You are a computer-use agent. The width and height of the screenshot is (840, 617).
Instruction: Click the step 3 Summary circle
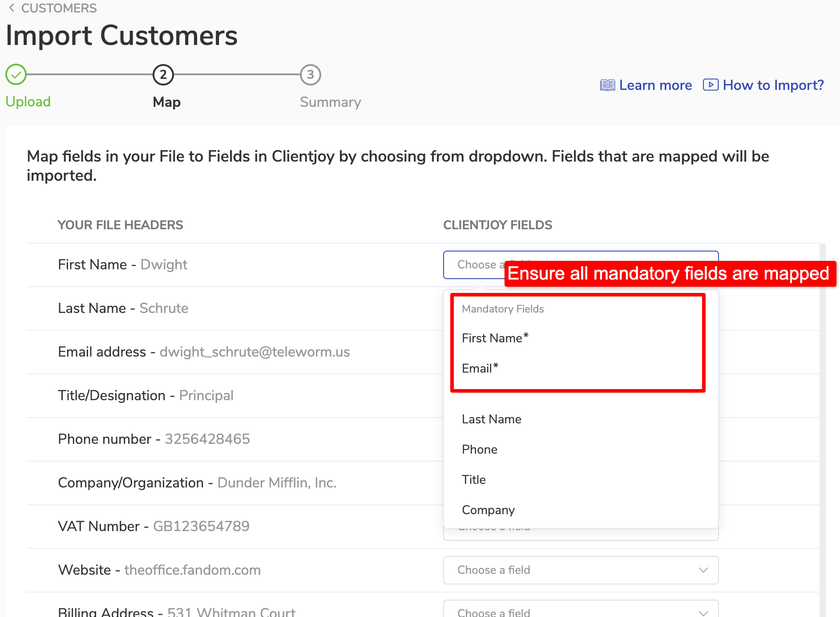(311, 75)
